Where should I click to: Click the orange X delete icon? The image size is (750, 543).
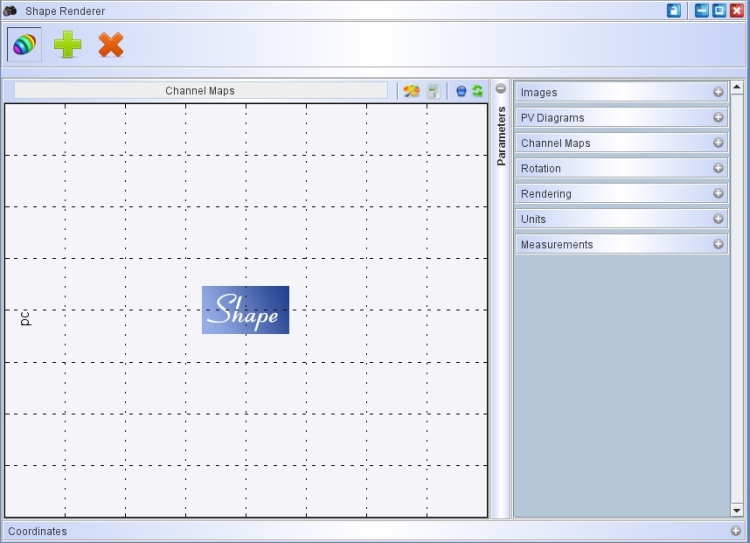111,45
